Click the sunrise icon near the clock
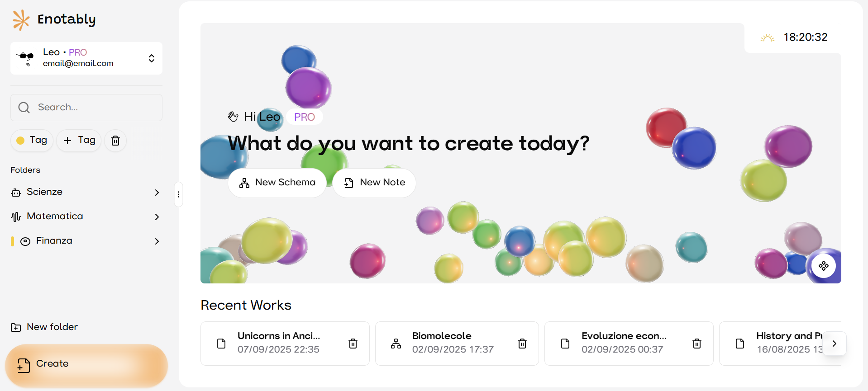Viewport: 868px width, 391px height. coord(767,38)
